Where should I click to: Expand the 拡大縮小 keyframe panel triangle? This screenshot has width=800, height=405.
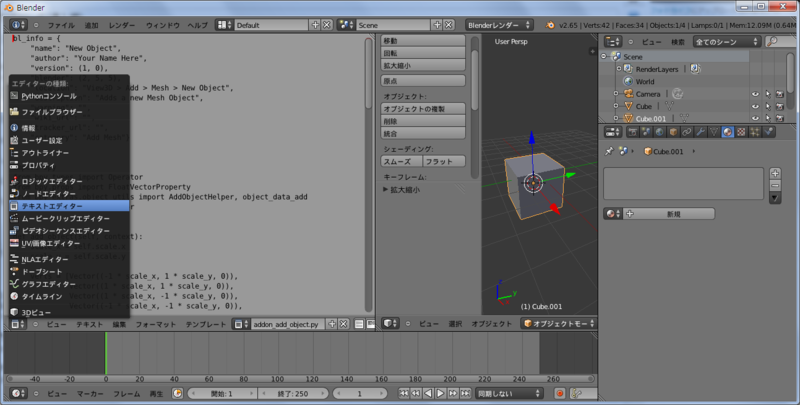386,189
